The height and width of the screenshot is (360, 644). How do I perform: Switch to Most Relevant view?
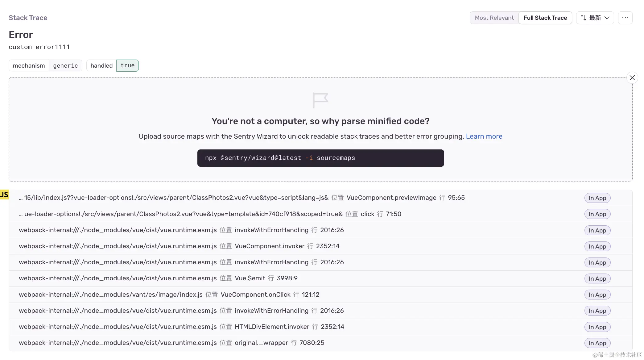click(x=494, y=18)
